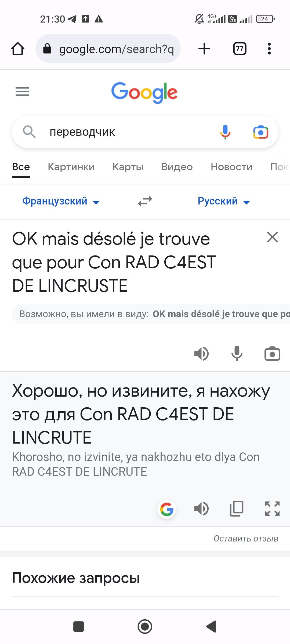The height and width of the screenshot is (644, 290).
Task: Tap the gray microphone for voice input
Action: point(237,354)
